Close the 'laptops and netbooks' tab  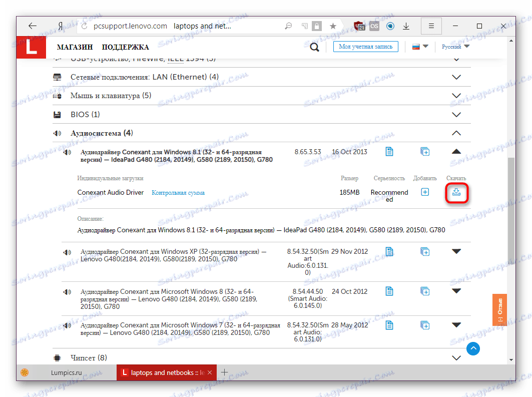point(210,372)
